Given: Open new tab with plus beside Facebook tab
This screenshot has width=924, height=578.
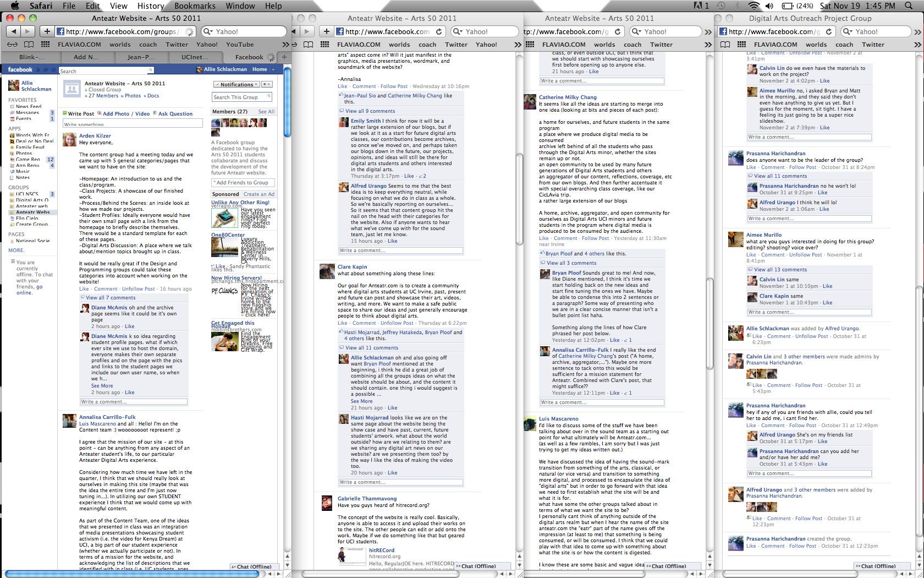Looking at the screenshot, I should pyautogui.click(x=284, y=57).
